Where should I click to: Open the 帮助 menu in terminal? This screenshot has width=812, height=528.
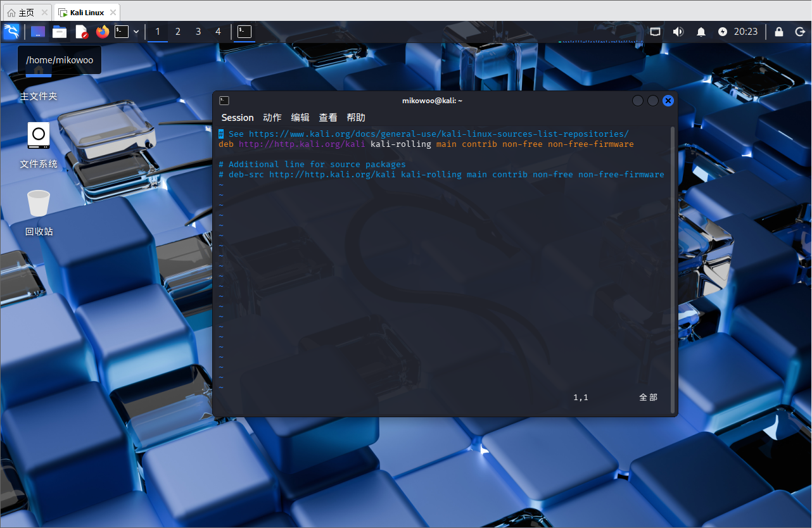click(x=356, y=118)
